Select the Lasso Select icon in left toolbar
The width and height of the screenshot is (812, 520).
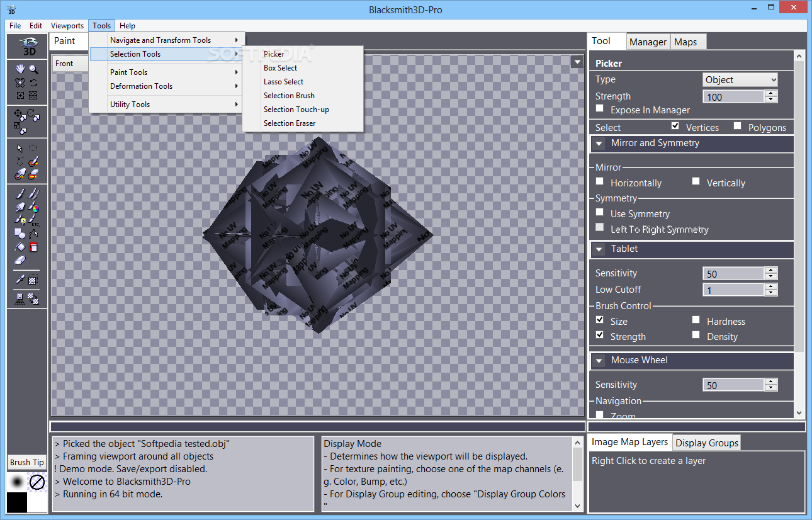click(x=20, y=161)
